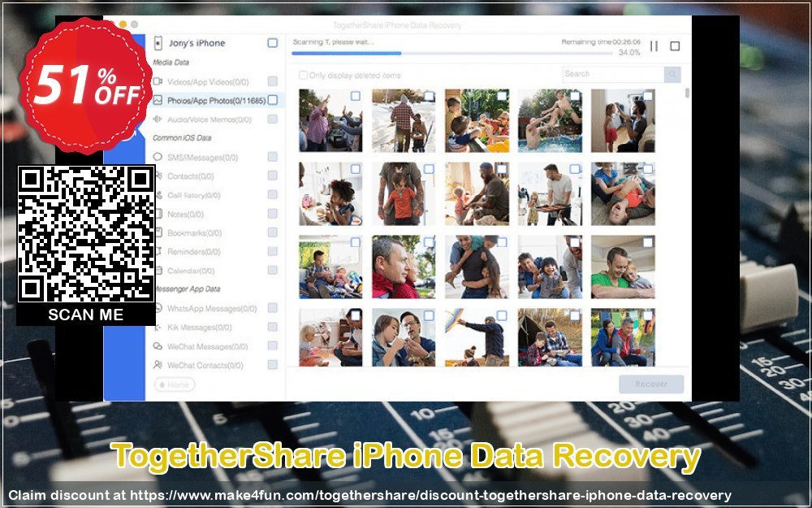Click into the Search field
Screen dimensions: 812x508
tap(613, 74)
